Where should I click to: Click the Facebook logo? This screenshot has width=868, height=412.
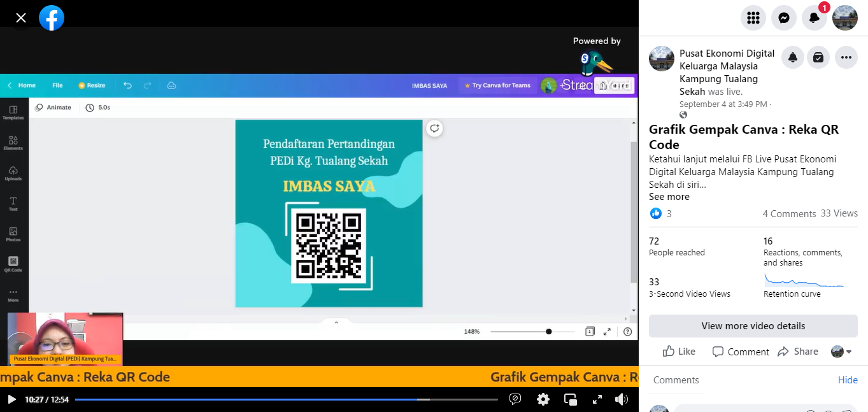pos(52,18)
